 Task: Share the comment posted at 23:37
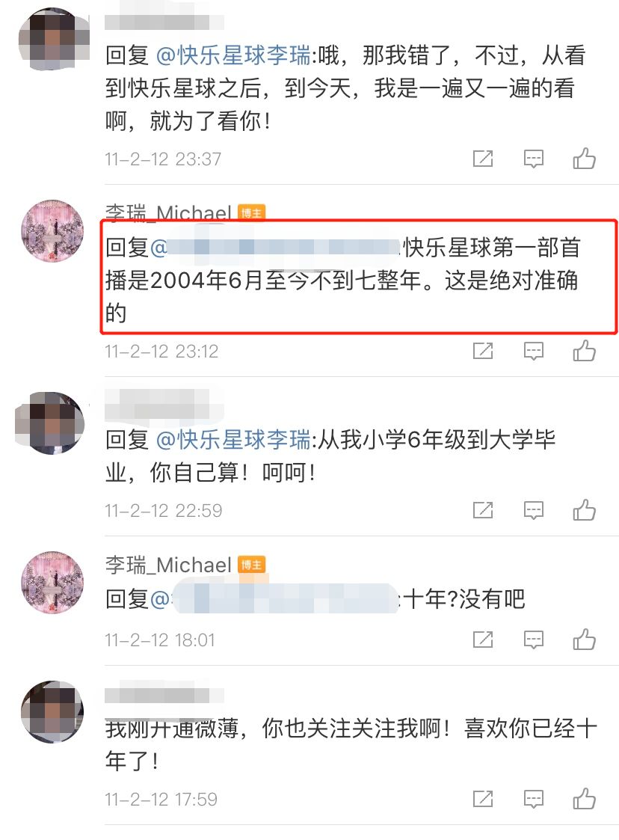[483, 159]
